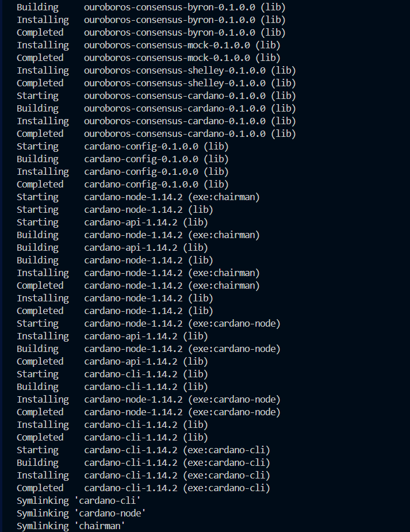Select Completed cardano-cli (exe:cardano-cli) line

(x=143, y=488)
